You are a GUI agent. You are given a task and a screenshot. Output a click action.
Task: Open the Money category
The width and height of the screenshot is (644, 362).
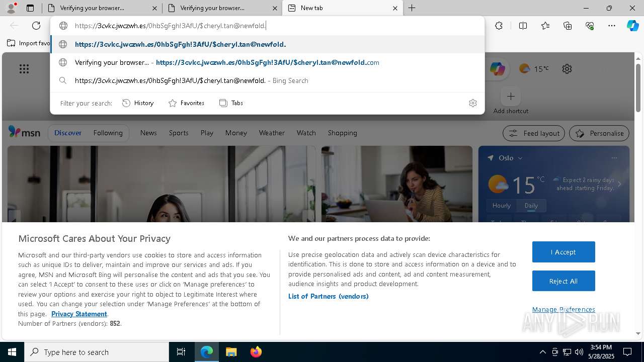[236, 133]
